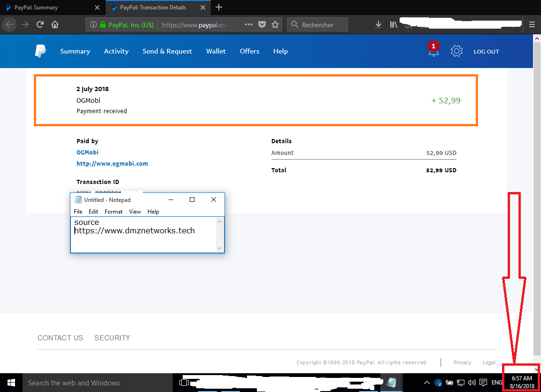Open the CONTACT US footer link
Viewport: 541px width, 392px height.
click(61, 338)
